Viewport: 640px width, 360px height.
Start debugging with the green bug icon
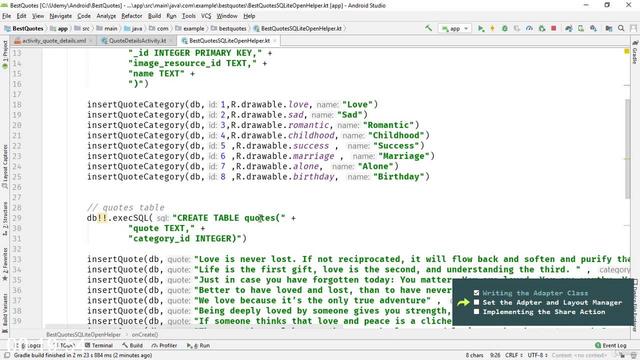tap(504, 28)
